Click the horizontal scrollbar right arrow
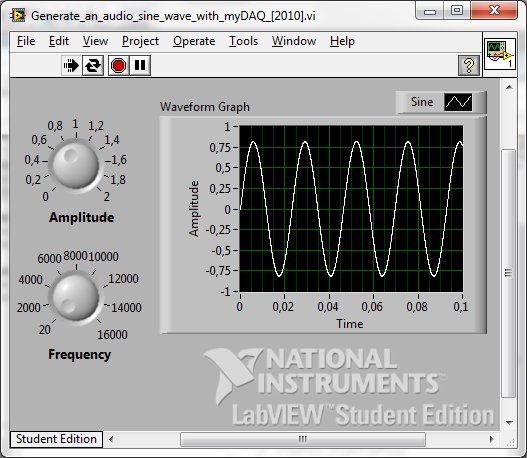This screenshot has height=458, width=527. 491,439
